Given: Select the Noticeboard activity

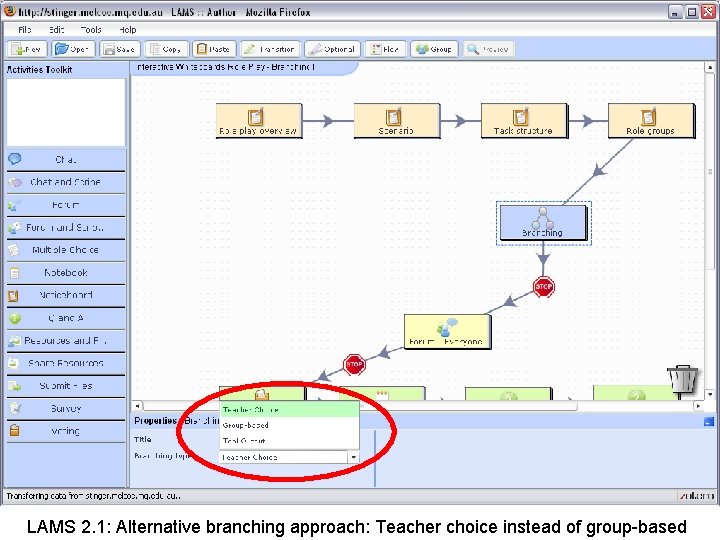Looking at the screenshot, I should click(66, 295).
